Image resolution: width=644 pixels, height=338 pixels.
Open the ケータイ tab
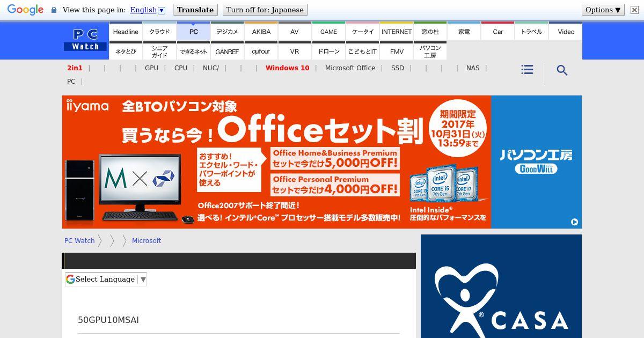362,31
